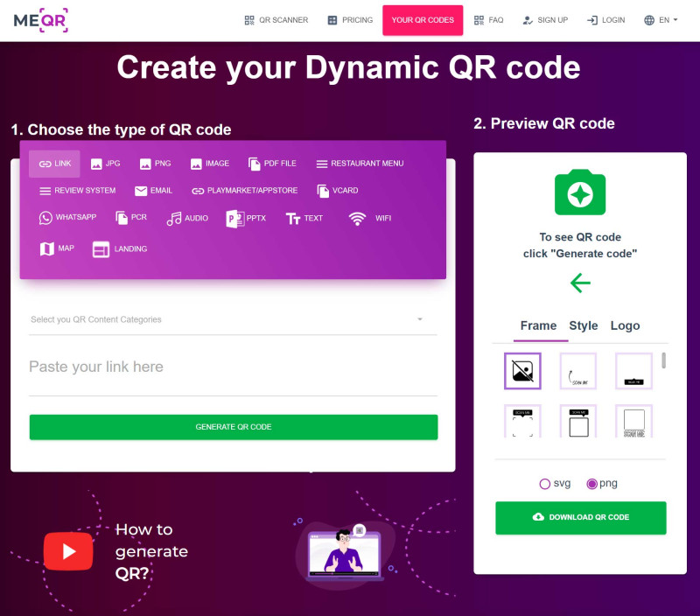Select the no-frame option thumbnail
This screenshot has width=700, height=616.
[522, 371]
